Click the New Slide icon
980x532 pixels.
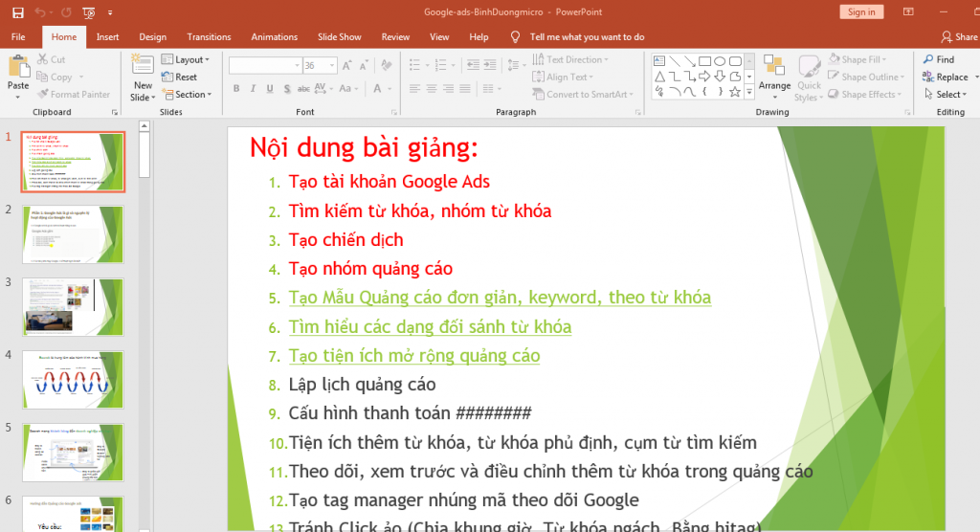click(x=143, y=66)
